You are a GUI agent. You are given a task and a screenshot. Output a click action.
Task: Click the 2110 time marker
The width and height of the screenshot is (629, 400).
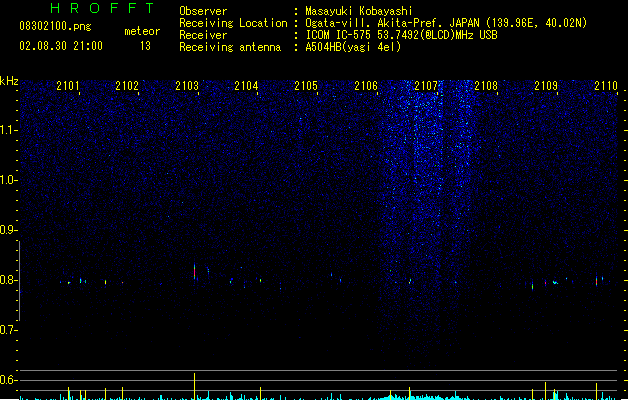pyautogui.click(x=606, y=86)
